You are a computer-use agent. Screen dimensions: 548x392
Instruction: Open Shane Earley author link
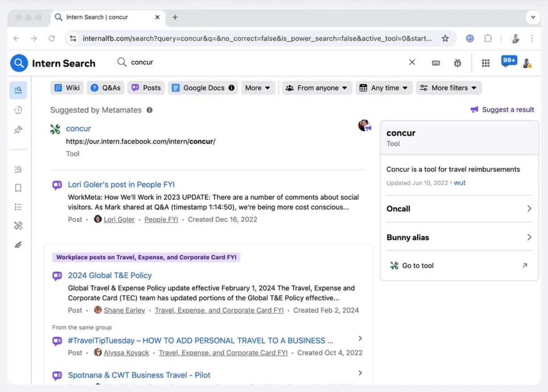pyautogui.click(x=125, y=310)
